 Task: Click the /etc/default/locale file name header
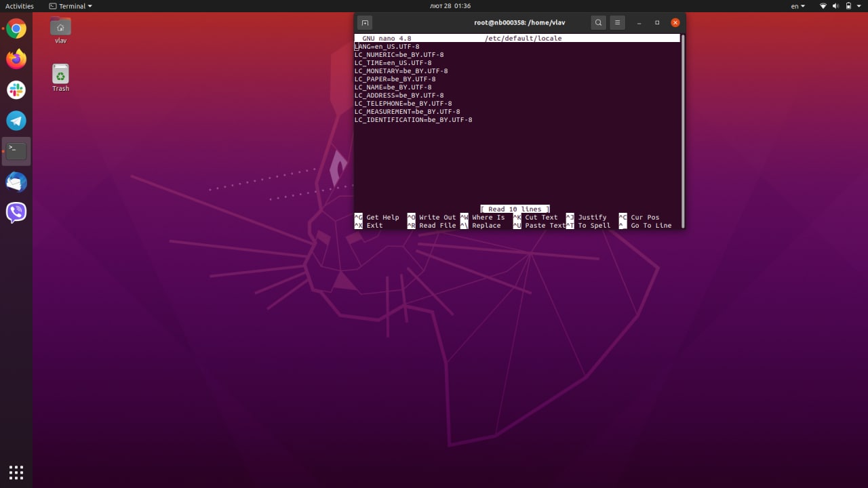(523, 39)
